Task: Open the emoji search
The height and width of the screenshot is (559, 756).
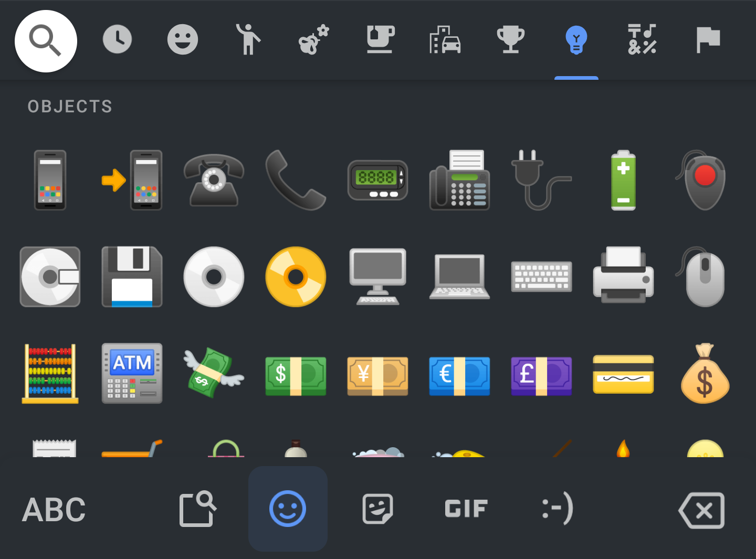Action: tap(46, 41)
